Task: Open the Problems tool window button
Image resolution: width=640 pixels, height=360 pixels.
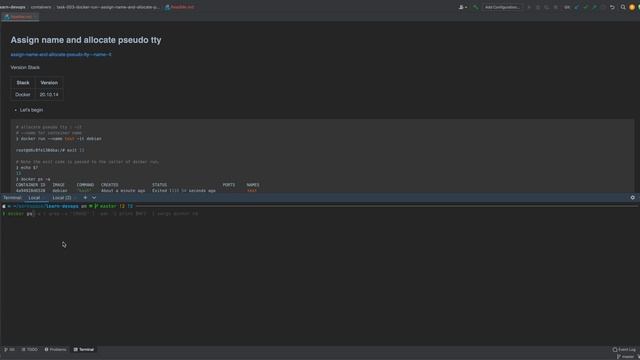Action: click(55, 350)
